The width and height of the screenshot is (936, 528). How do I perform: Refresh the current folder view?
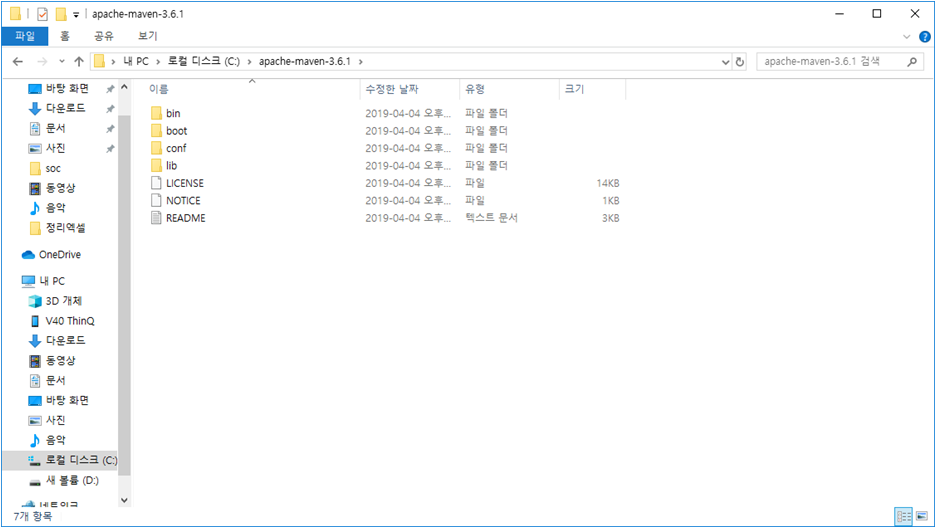(740, 61)
